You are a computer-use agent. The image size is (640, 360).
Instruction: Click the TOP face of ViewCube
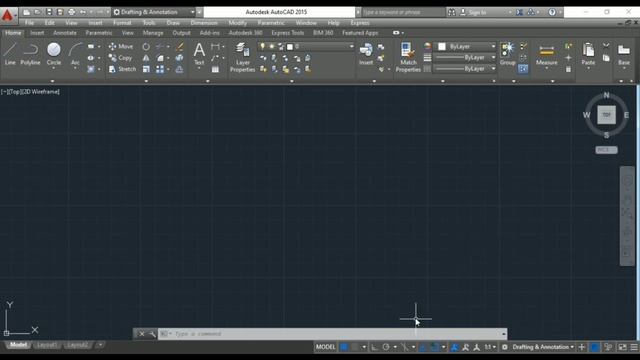(x=607, y=115)
